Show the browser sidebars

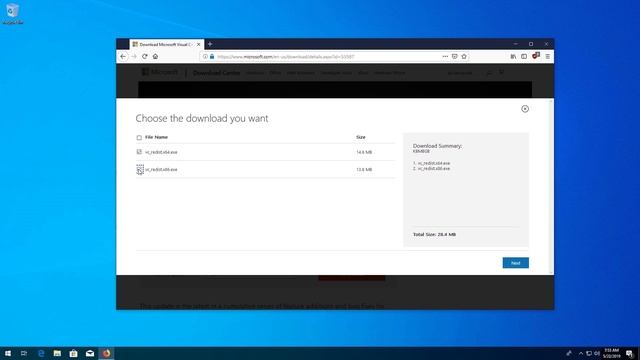click(x=524, y=57)
